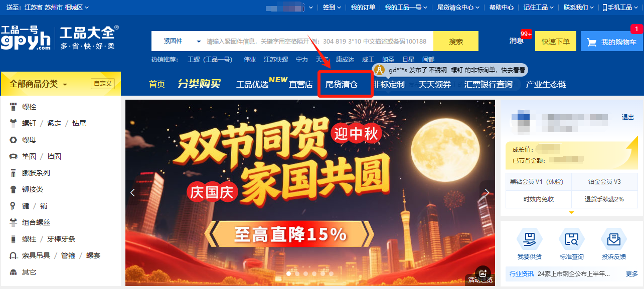Click the 快速下单 quick order button
The height and width of the screenshot is (289, 644).
(556, 41)
